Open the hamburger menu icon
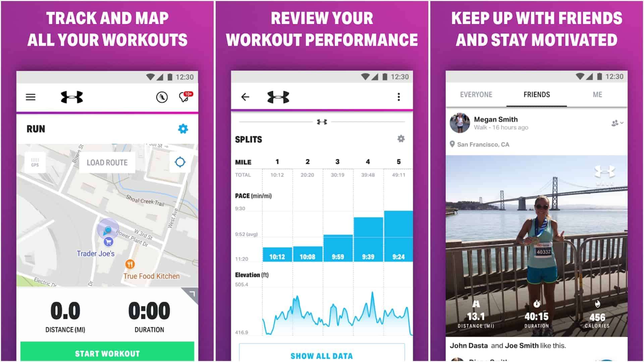 (x=31, y=97)
